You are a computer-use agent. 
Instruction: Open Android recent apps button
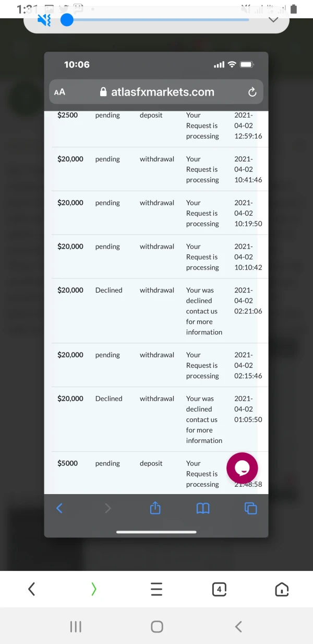[76, 627]
